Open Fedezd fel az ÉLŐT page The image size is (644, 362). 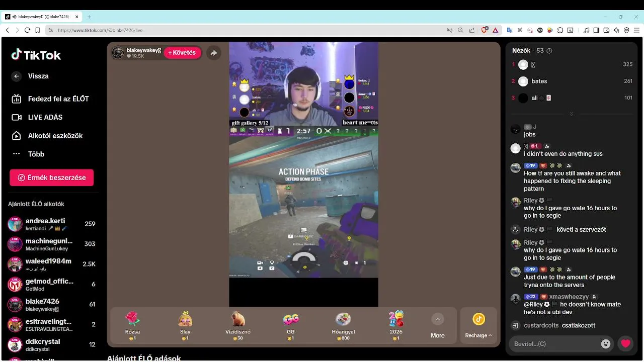50,99
